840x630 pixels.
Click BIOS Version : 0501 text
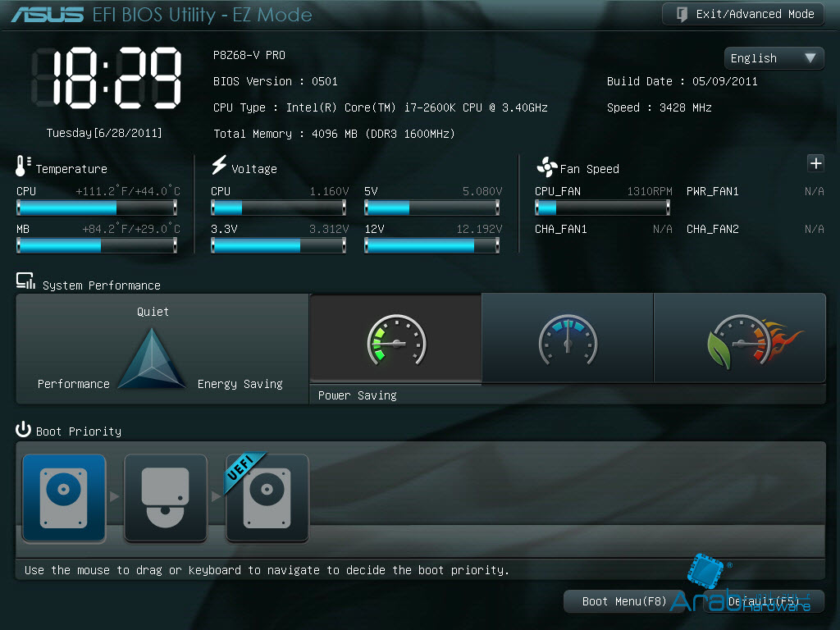pos(276,81)
